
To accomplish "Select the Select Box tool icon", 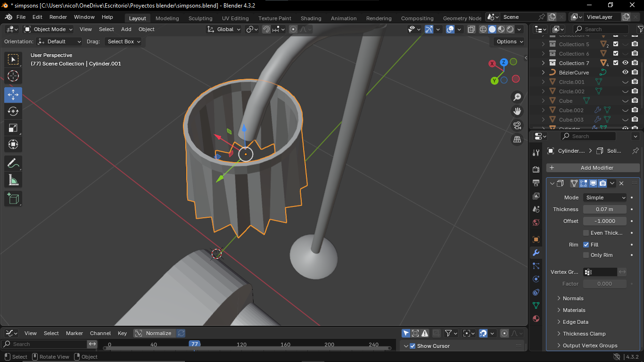I will pos(13,59).
